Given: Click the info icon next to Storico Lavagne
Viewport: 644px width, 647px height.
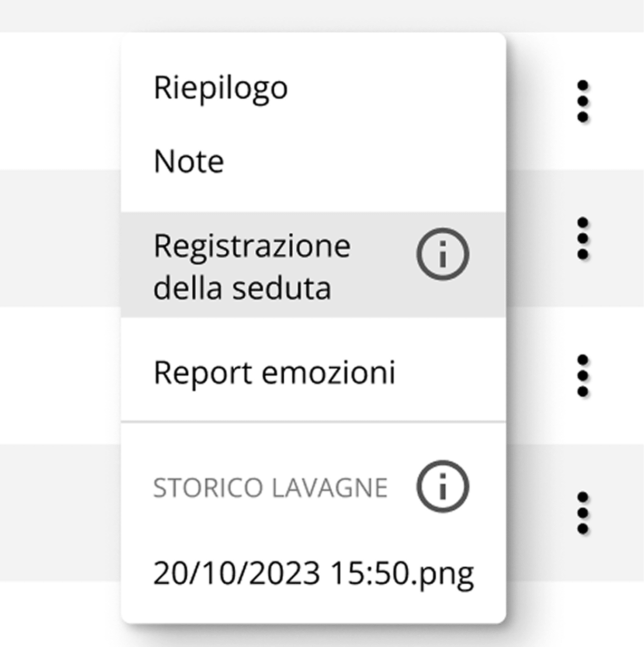Looking at the screenshot, I should tap(443, 487).
